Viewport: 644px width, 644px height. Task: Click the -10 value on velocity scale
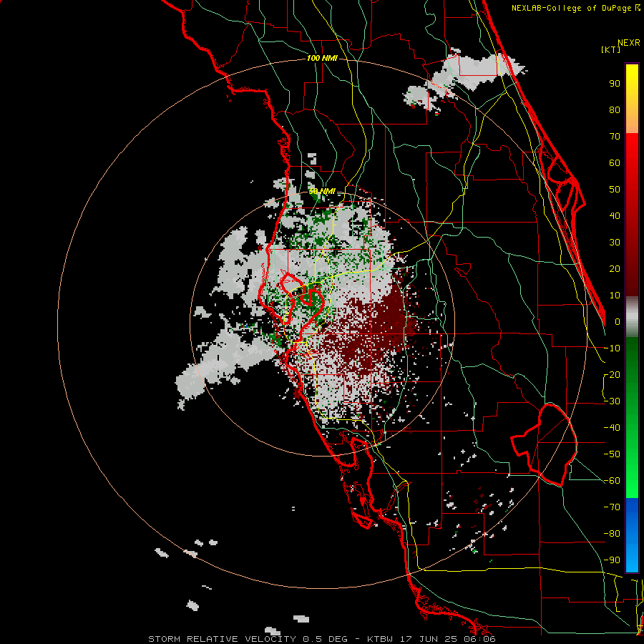612,348
